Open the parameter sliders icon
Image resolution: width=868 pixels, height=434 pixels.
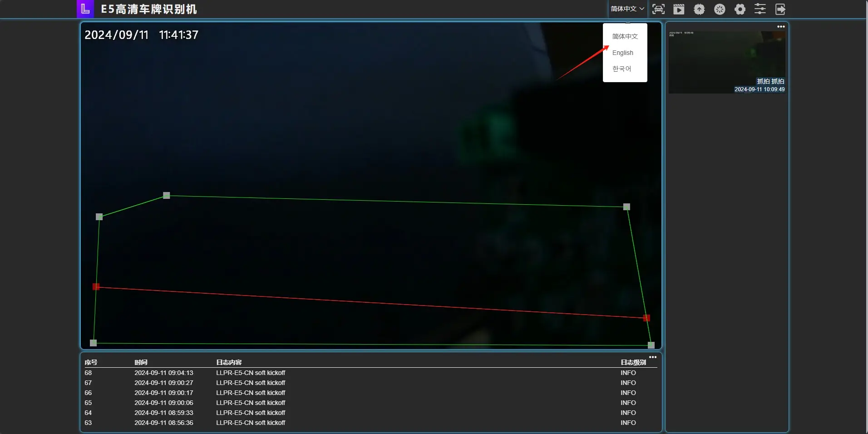(760, 9)
